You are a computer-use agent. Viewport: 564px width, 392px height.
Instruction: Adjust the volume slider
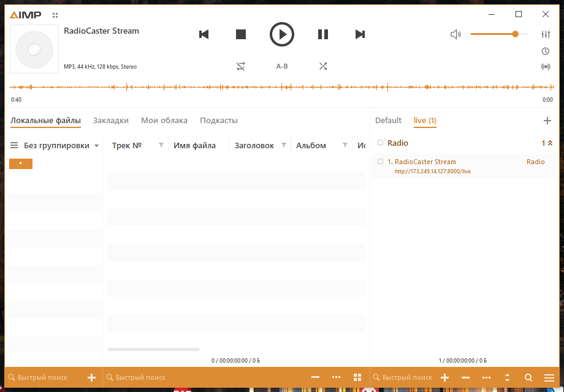click(499, 34)
